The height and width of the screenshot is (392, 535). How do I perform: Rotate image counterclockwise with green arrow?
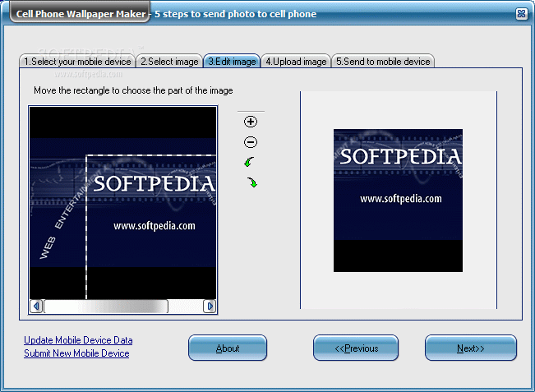pyautogui.click(x=249, y=162)
